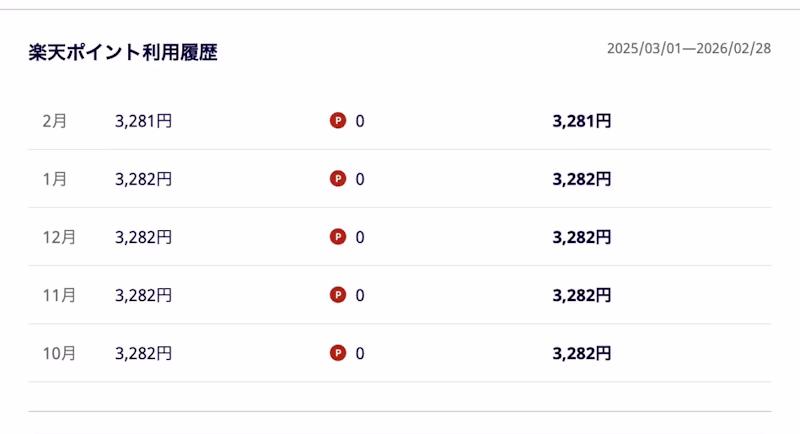Click the bold 3,282円 total for 10月
Image resolution: width=800 pixels, height=434 pixels.
pos(581,353)
